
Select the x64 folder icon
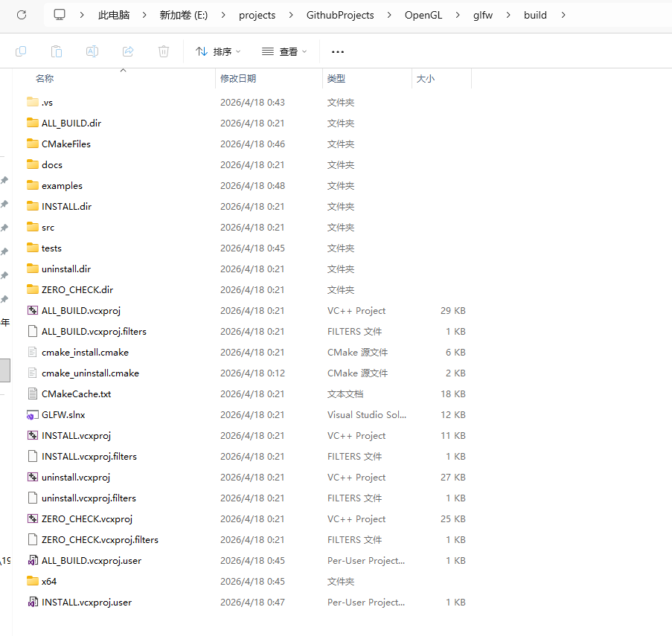[x=33, y=581]
